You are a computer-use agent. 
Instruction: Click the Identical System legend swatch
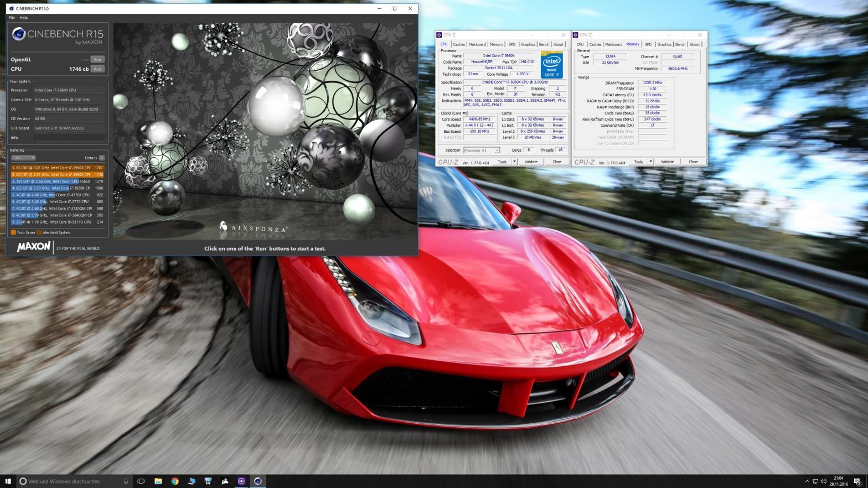pos(39,232)
